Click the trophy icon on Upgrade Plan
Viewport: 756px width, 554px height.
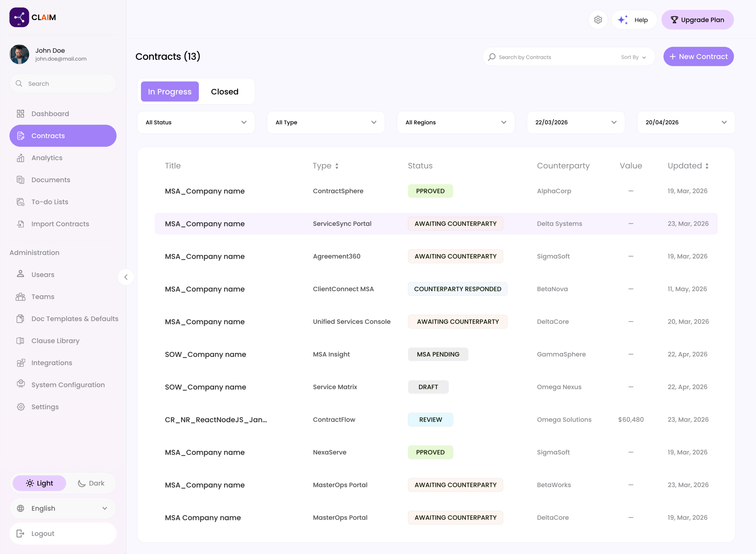point(674,20)
